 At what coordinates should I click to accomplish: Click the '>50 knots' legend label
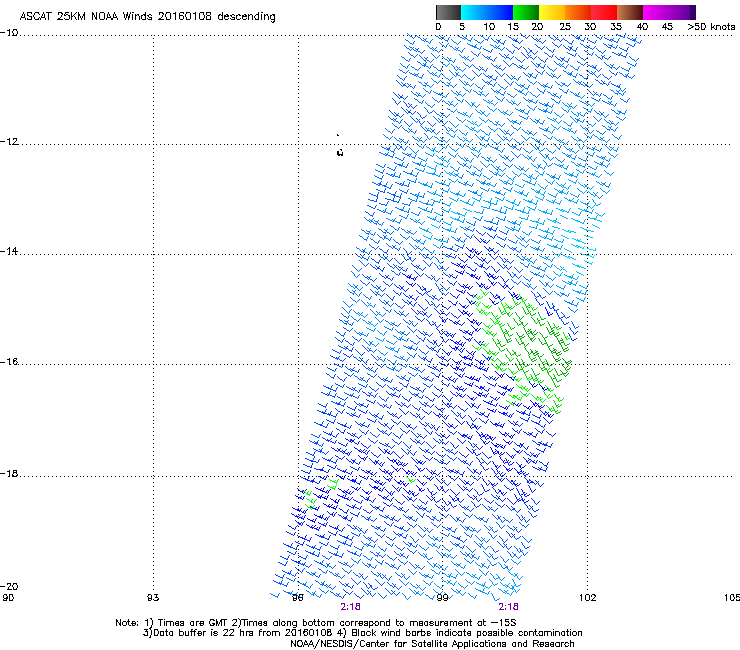tap(711, 27)
